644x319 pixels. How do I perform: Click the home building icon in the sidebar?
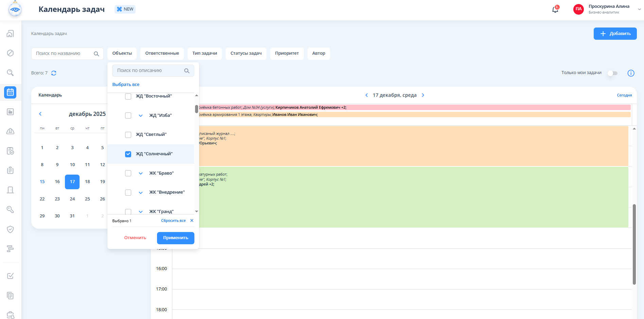pos(10,34)
